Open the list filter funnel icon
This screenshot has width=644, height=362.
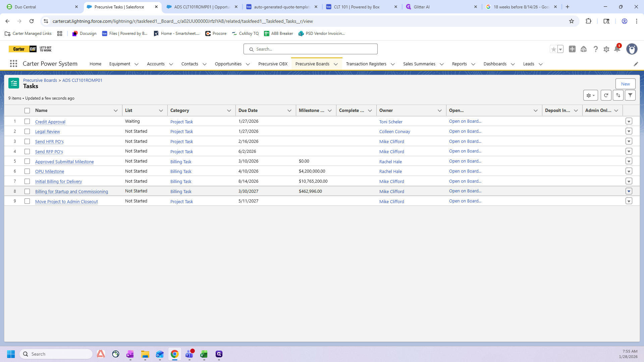630,96
